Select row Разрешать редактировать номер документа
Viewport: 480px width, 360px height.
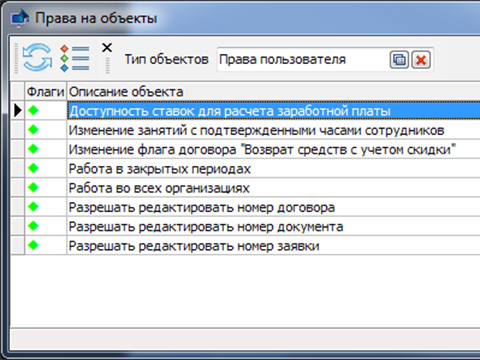coord(273,227)
